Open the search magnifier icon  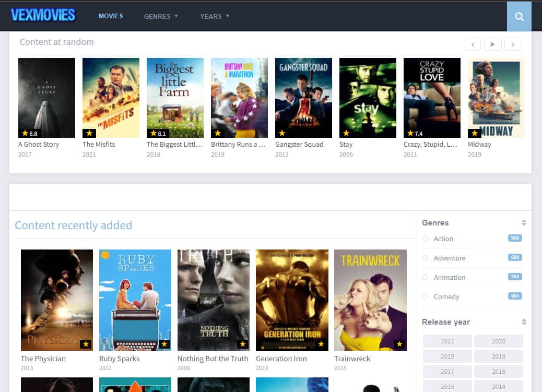519,16
